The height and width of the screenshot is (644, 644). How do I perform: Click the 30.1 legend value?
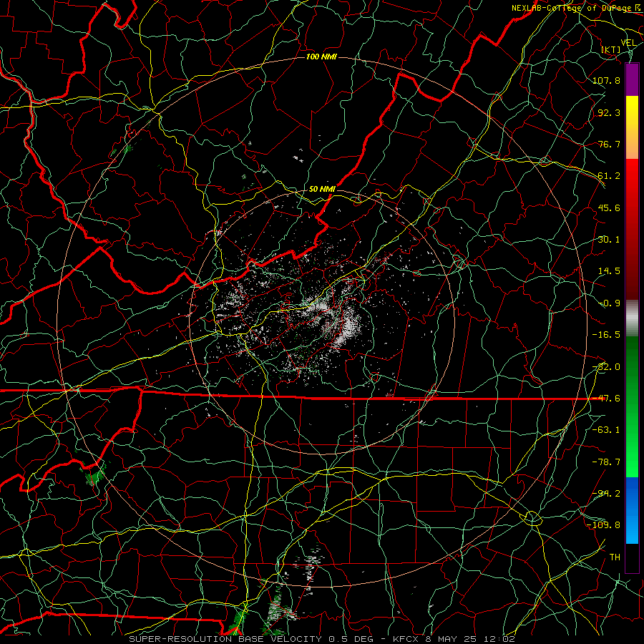609,240
